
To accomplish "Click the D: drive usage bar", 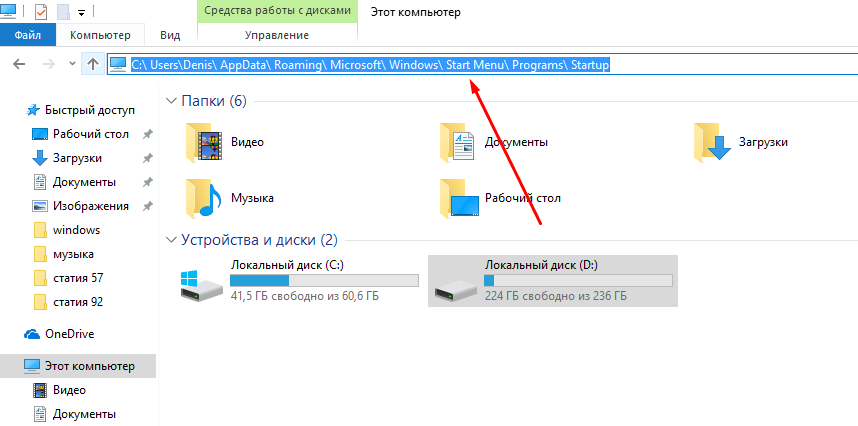I will pyautogui.click(x=578, y=281).
